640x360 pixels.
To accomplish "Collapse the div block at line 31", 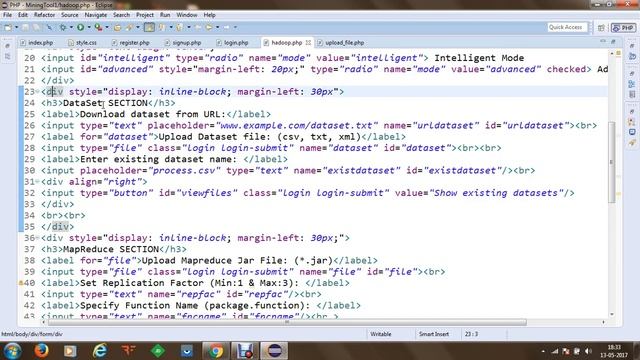I will click(x=37, y=182).
